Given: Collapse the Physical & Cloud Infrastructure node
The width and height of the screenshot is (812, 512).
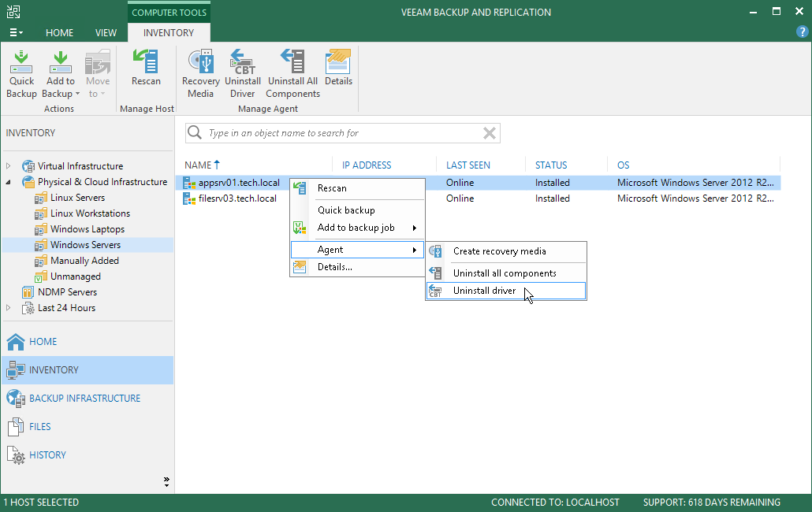Looking at the screenshot, I should (x=9, y=182).
